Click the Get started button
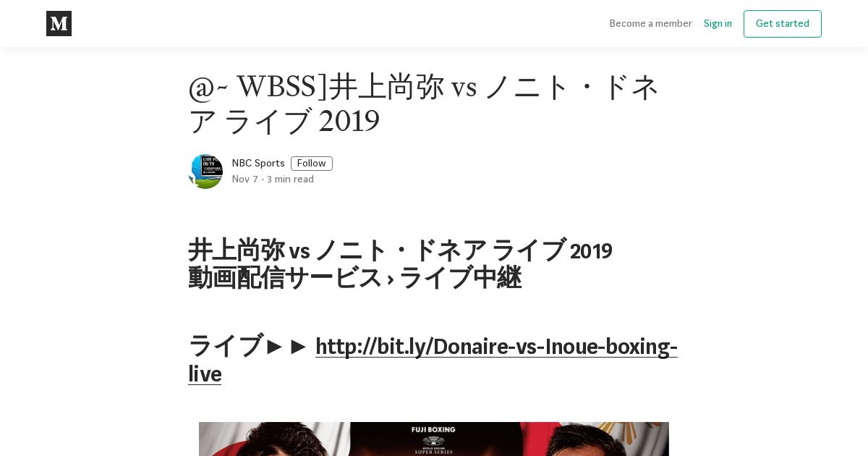The image size is (868, 456). click(x=782, y=24)
